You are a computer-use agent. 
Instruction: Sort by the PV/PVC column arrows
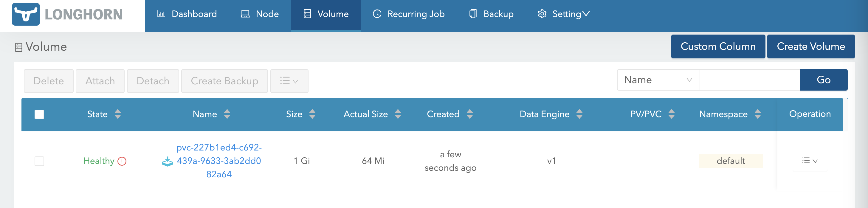[671, 114]
